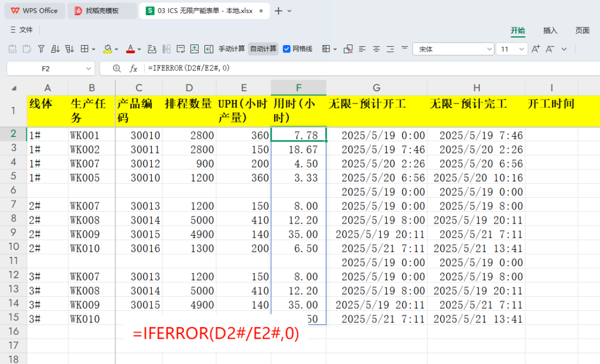Click the freeze panes grid icon
600x364 pixels.
(326, 49)
